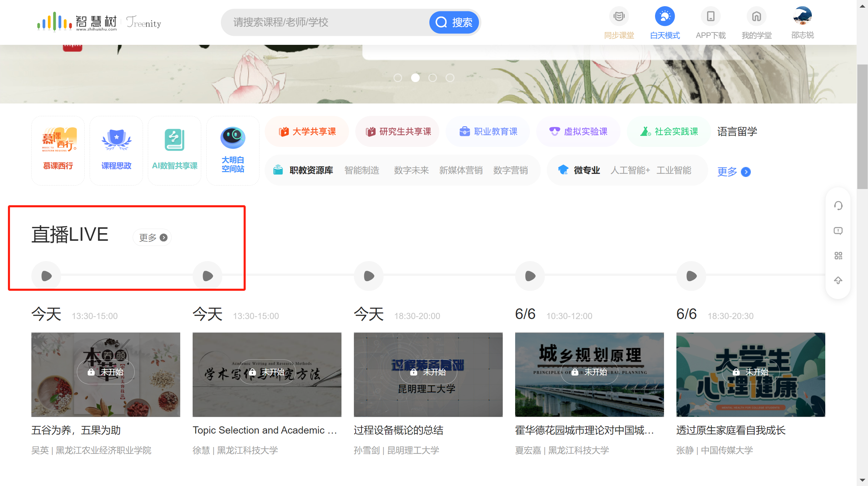Expand 更多 next to 直播LIVE
This screenshot has height=486, width=868.
tap(153, 237)
